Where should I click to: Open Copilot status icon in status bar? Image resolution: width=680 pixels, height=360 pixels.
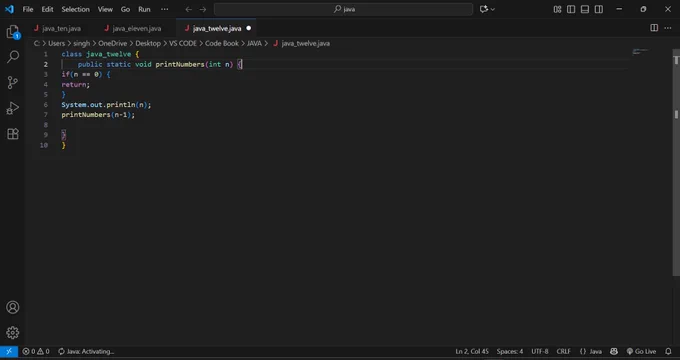[x=614, y=351]
